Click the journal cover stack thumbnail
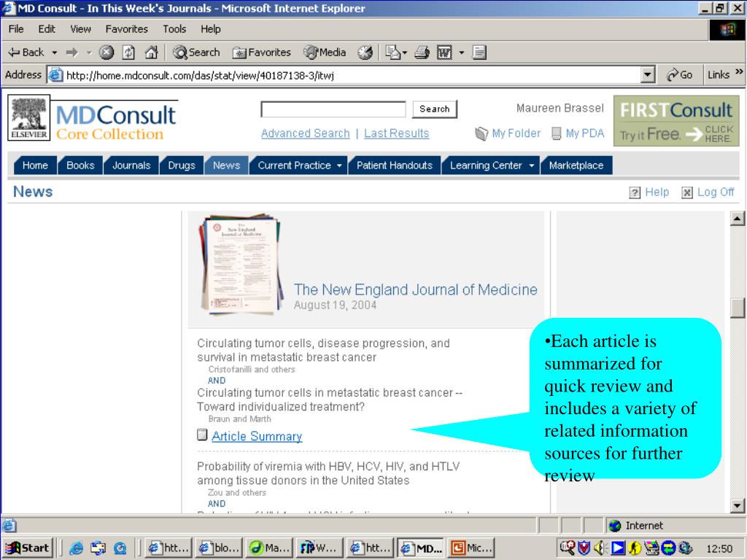The image size is (747, 560). pos(241,265)
